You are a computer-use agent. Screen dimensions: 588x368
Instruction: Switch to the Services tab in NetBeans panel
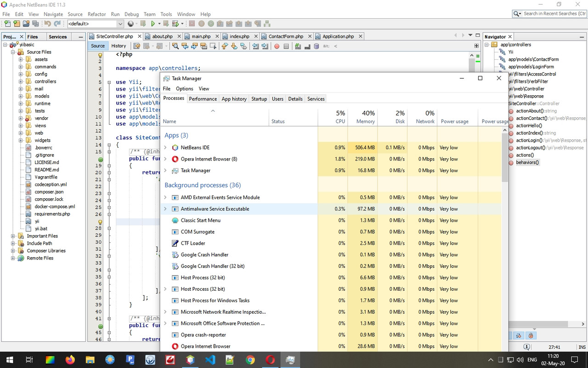point(57,37)
